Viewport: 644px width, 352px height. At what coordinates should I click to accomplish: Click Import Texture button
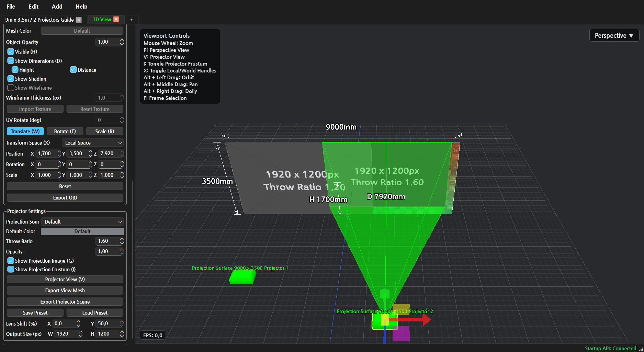[x=35, y=109]
